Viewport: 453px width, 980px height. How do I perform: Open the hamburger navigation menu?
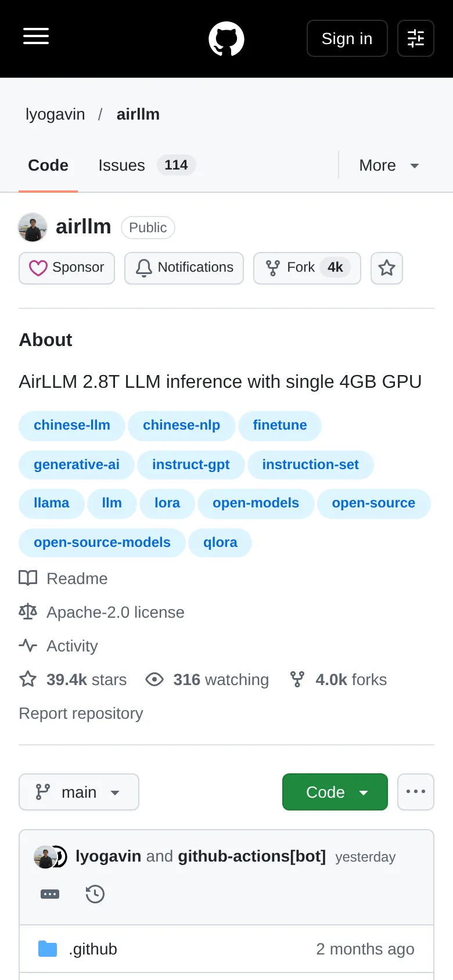coord(36,36)
